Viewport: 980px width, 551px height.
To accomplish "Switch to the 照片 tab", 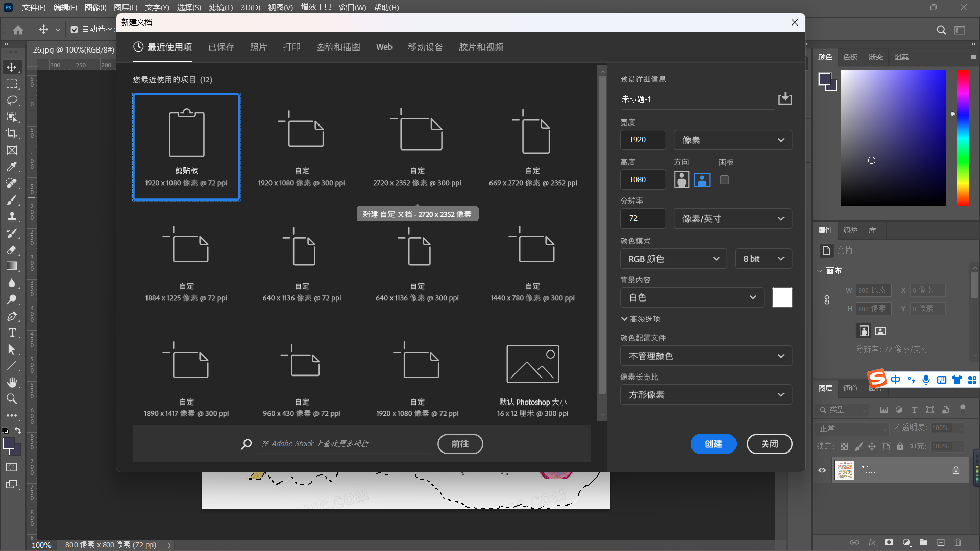I will click(x=258, y=47).
